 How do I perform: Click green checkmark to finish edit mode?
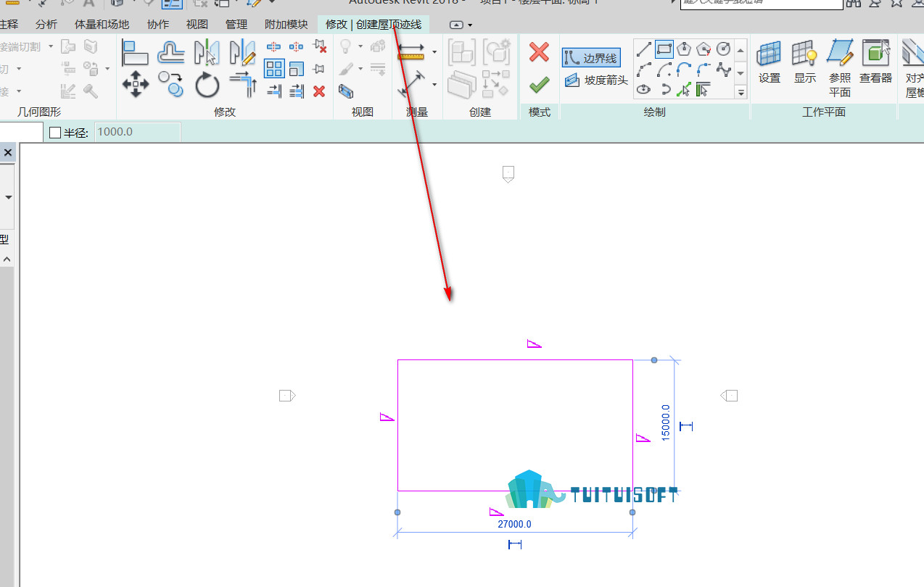(539, 86)
